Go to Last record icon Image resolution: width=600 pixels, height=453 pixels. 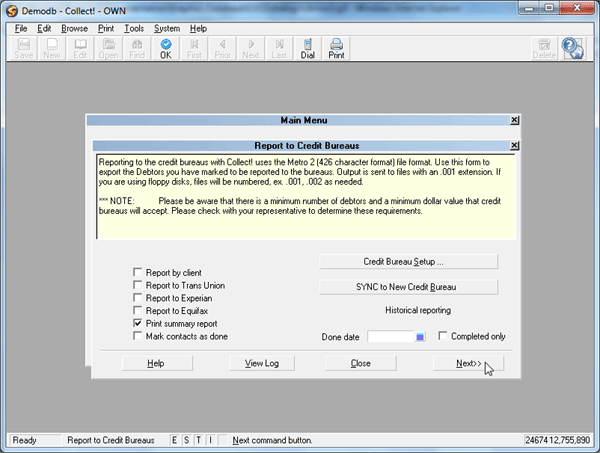(279, 49)
